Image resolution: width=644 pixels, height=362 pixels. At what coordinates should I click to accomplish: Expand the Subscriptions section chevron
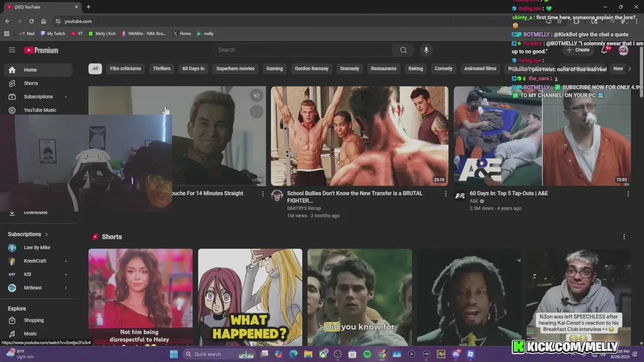(x=46, y=234)
